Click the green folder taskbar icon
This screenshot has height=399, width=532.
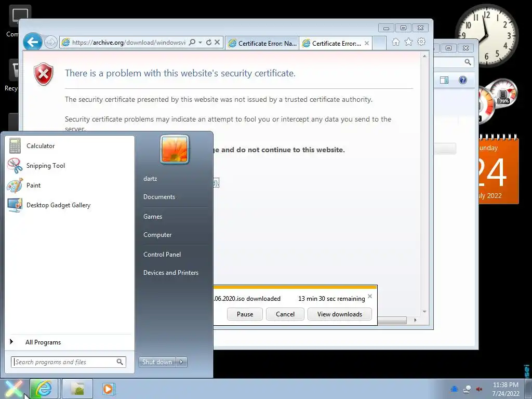point(77,389)
